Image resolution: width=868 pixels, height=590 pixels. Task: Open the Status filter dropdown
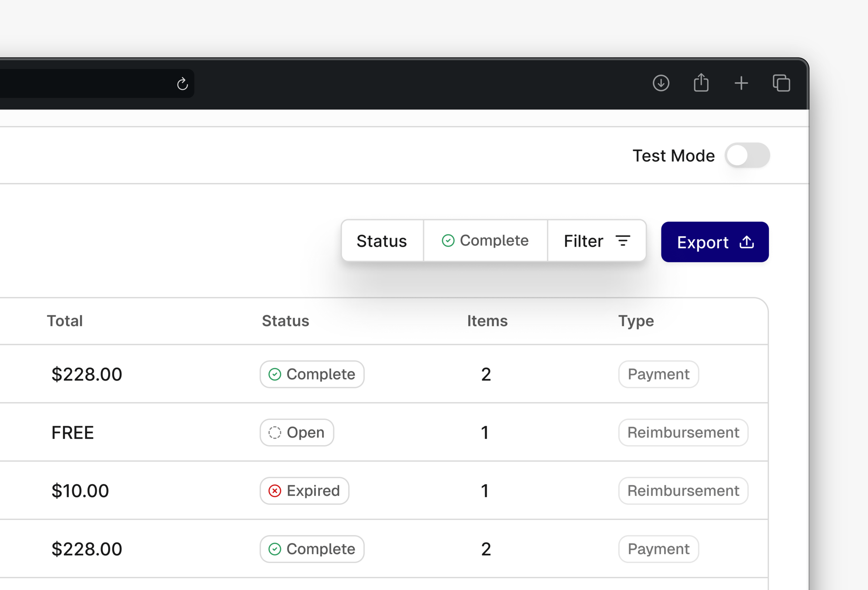[382, 241]
